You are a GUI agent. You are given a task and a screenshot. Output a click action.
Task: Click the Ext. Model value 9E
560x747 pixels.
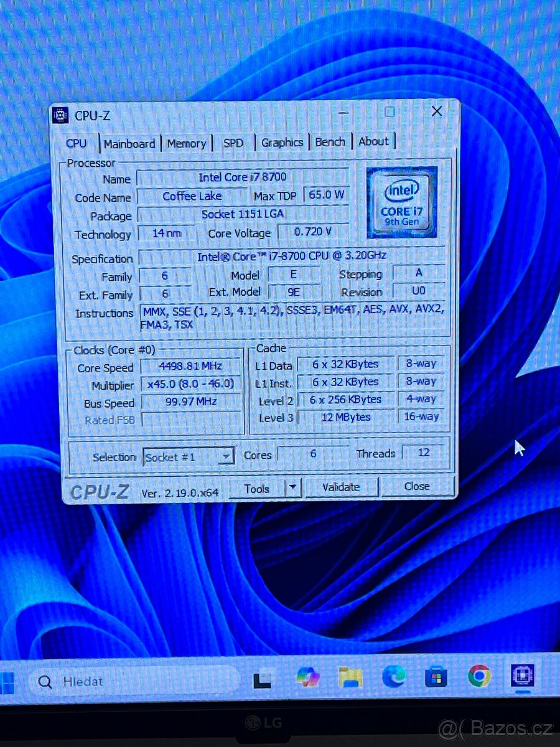click(294, 291)
